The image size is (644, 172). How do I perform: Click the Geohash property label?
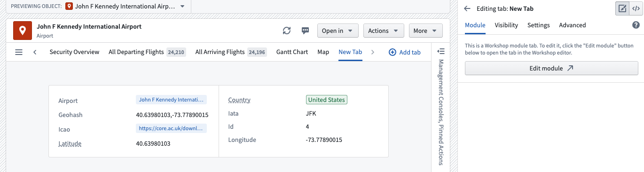[71, 115]
